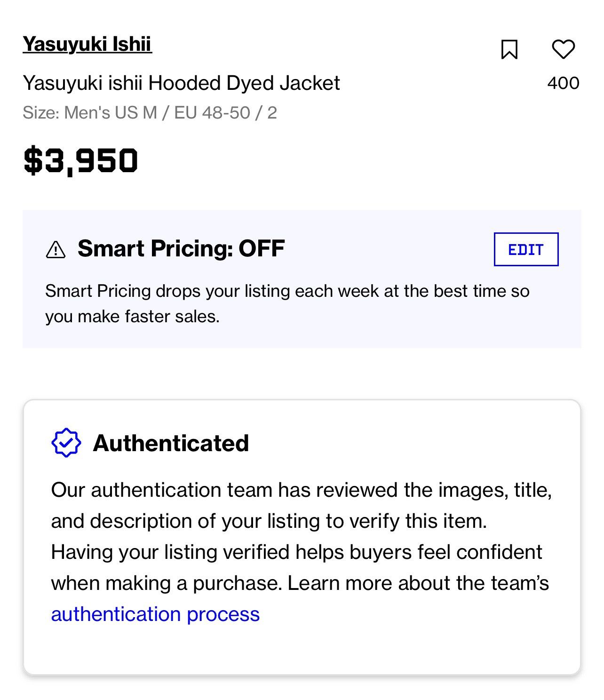604x700 pixels.
Task: Open the authentication process link
Action: tap(155, 614)
